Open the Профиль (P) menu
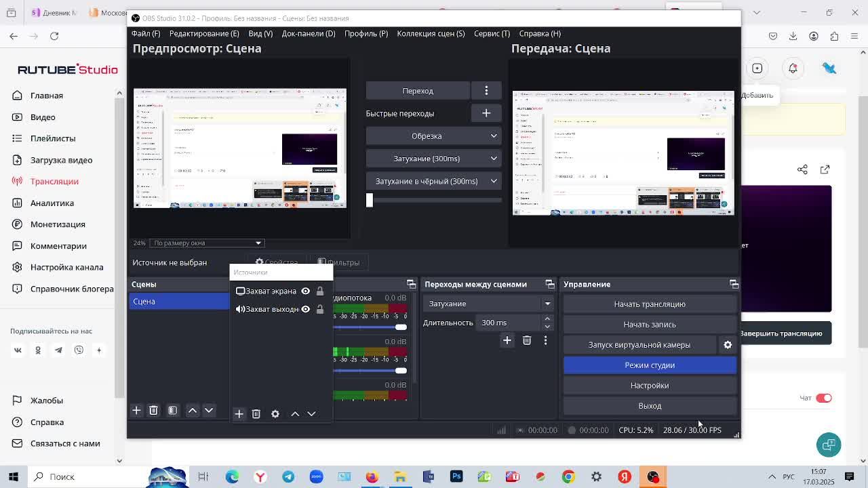This screenshot has width=868, height=488. click(366, 33)
